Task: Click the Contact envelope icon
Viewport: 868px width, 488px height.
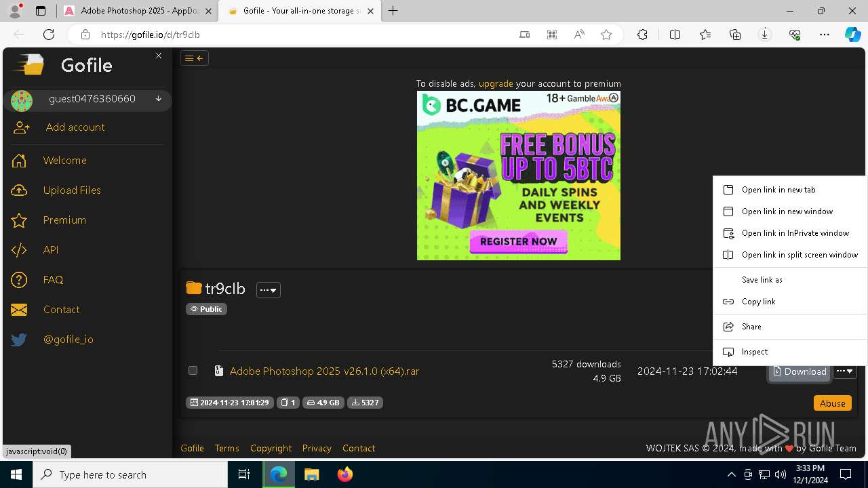Action: (19, 310)
